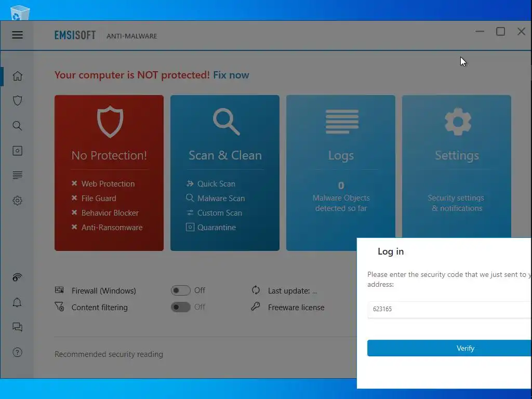Image resolution: width=532 pixels, height=399 pixels.
Task: Click the security code input field
Action: [x=449, y=309]
